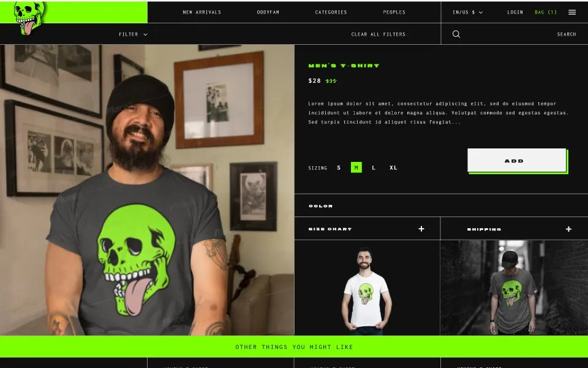The height and width of the screenshot is (368, 588).
Task: Select the gray t-shirt alley photo thumbnail
Action: (513, 287)
